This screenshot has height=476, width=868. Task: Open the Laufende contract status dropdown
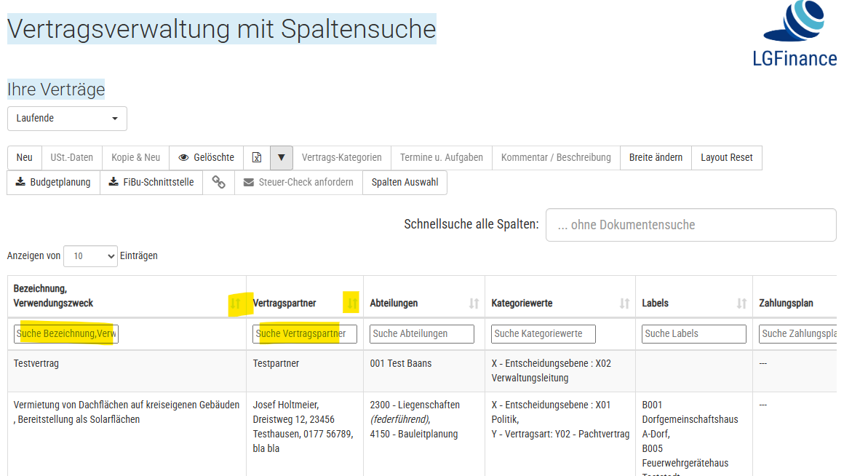click(67, 119)
